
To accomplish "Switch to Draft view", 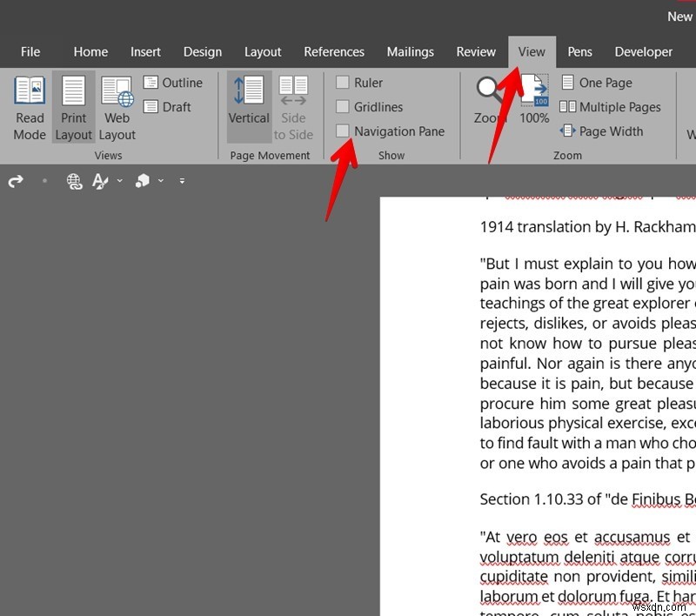I will pyautogui.click(x=167, y=107).
